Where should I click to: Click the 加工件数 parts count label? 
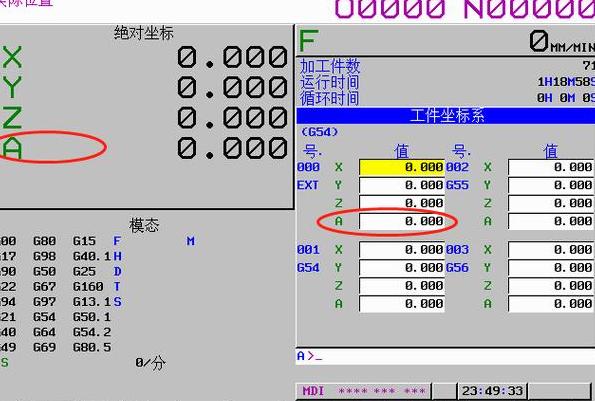[330, 66]
